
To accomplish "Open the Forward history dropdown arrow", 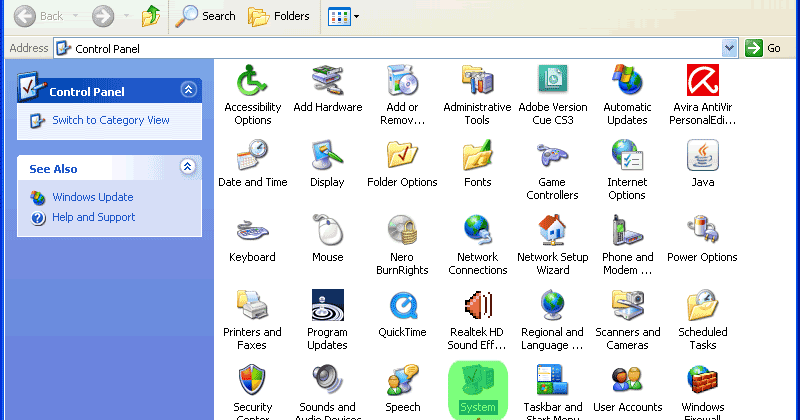I will click(126, 16).
